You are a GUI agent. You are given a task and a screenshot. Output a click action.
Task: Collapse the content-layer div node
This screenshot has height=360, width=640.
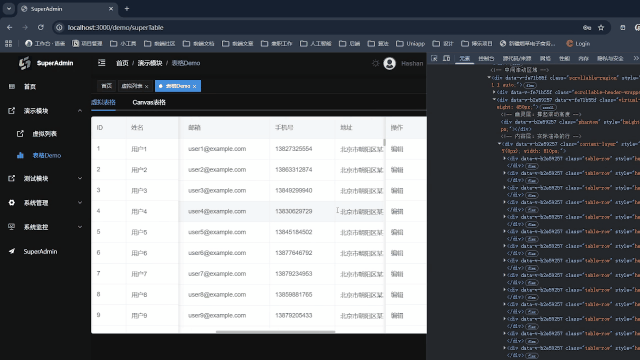[x=499, y=144]
